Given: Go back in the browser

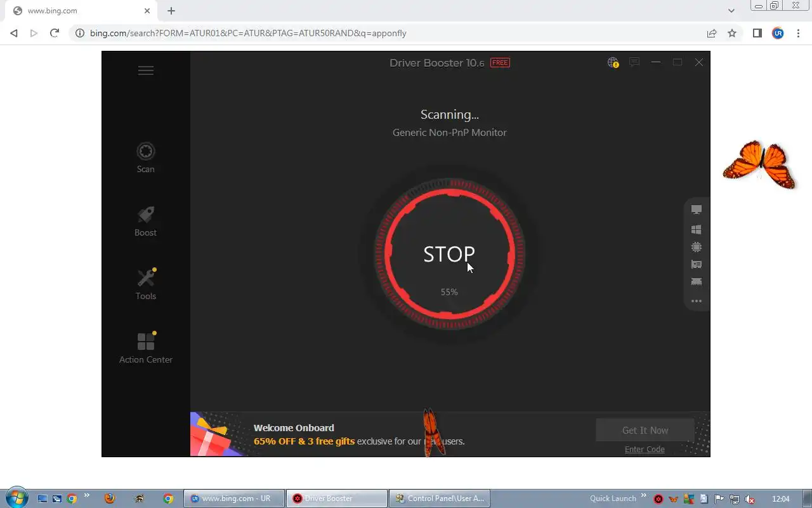Looking at the screenshot, I should point(14,33).
